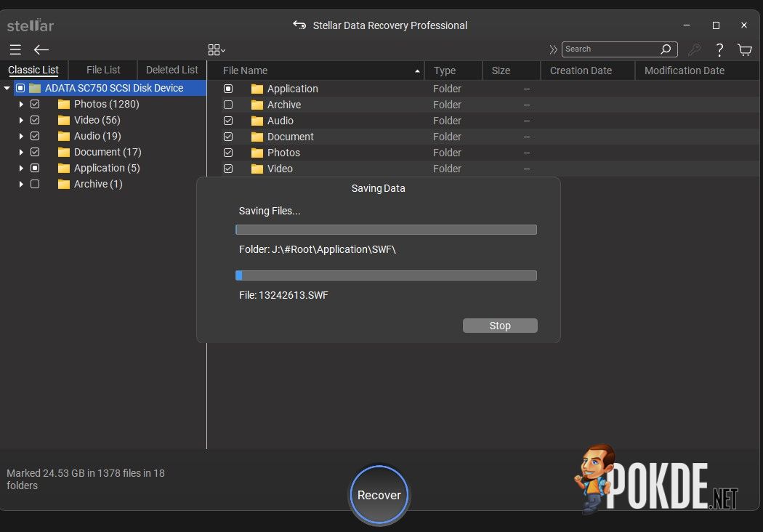Click the Archive folder icon in file list
The height and width of the screenshot is (532, 763).
[x=257, y=105]
